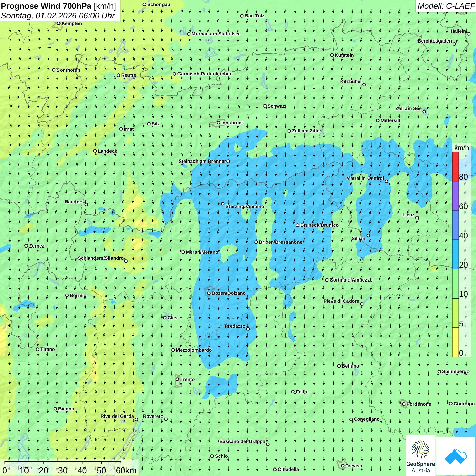Click the Hallein label
Image resolution: width=476 pixels, height=476 pixels.
pyautogui.click(x=458, y=31)
